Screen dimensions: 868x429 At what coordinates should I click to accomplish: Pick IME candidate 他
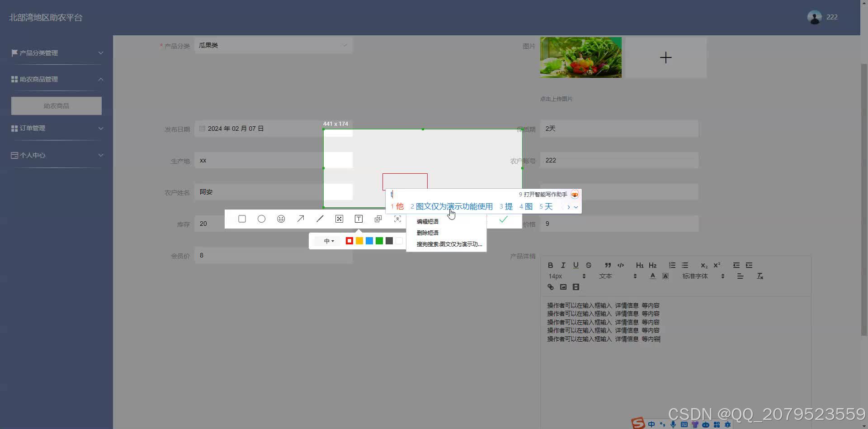tap(397, 206)
